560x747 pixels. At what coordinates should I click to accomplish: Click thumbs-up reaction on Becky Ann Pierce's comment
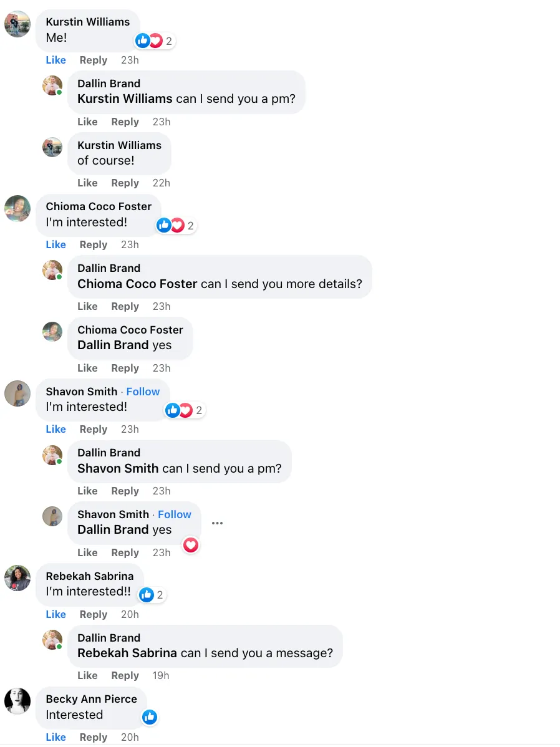tap(149, 717)
